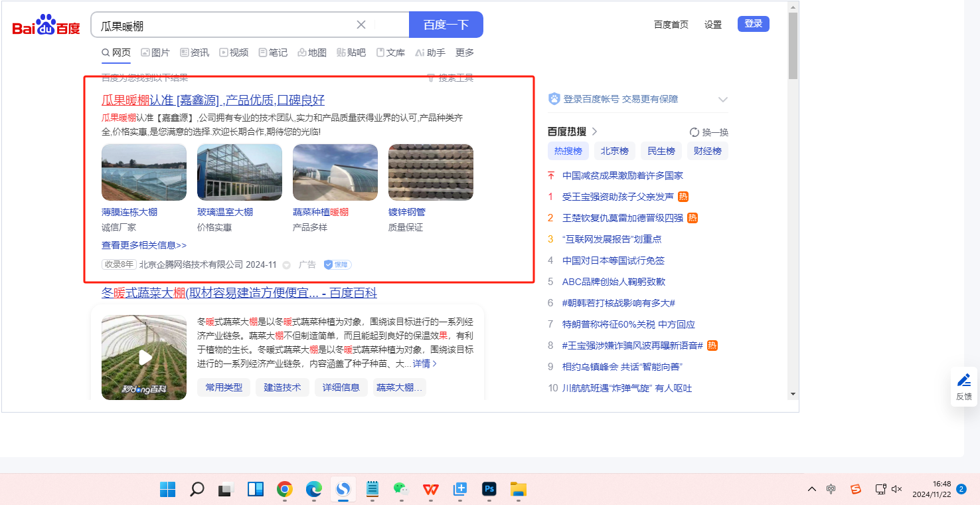Unmute the system volume icon

click(896, 490)
